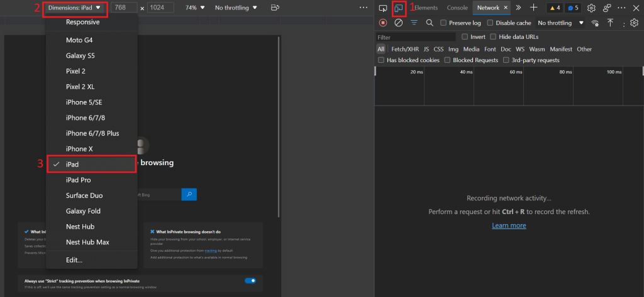The width and height of the screenshot is (644, 297).
Task: Turn off Strict tracking prevention toggle
Action: coord(250,281)
